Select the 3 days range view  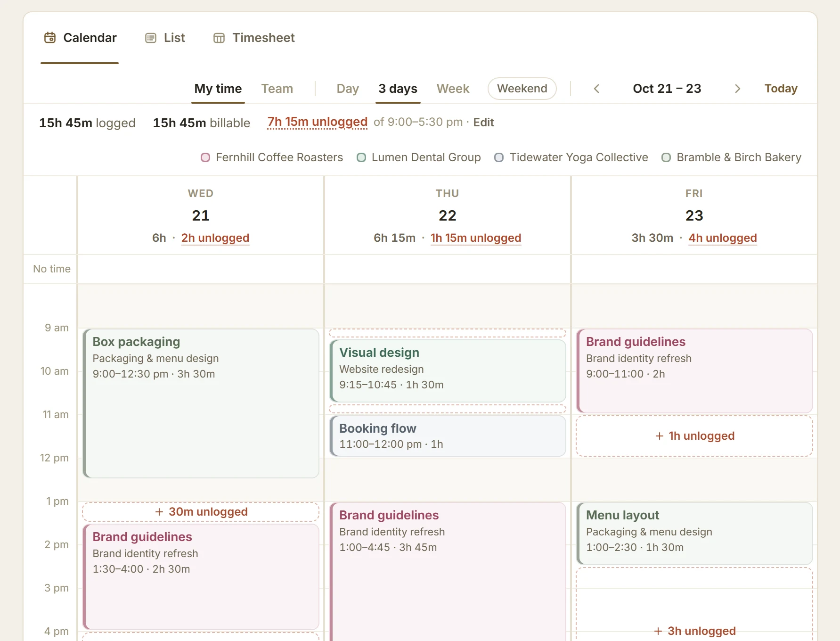398,89
